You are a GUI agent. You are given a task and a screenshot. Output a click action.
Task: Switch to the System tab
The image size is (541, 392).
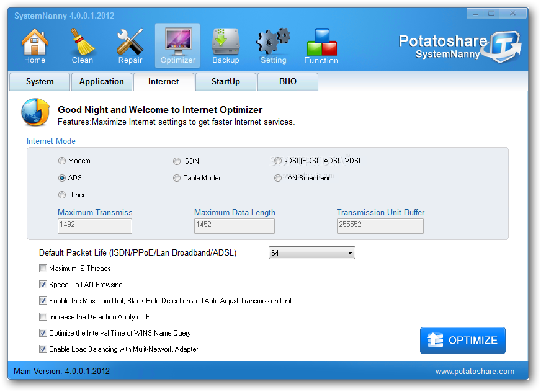point(40,82)
